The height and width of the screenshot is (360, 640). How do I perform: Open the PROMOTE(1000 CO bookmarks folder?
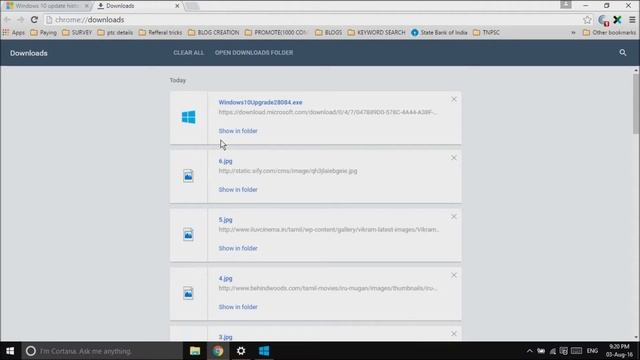(x=276, y=32)
